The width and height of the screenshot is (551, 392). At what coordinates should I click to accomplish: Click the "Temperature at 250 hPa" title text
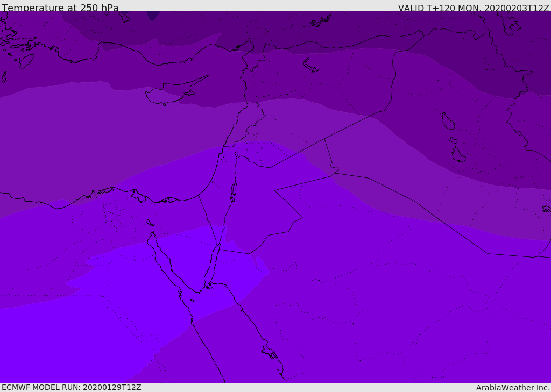60,8
